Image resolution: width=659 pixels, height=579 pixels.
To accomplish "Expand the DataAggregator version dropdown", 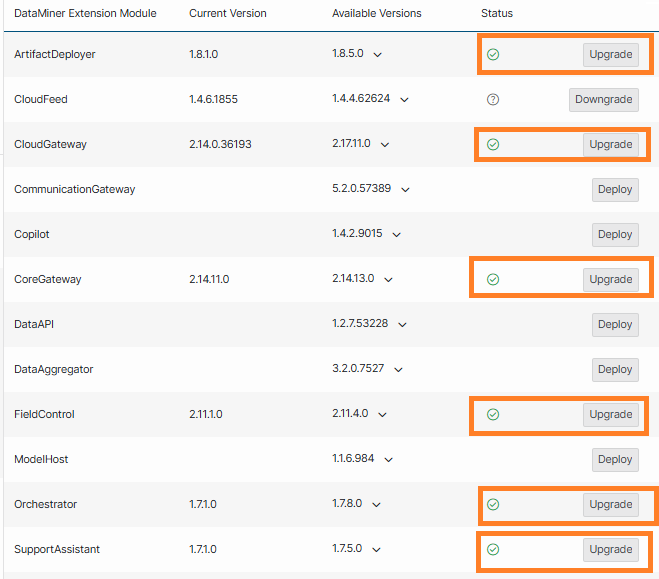I will click(398, 370).
